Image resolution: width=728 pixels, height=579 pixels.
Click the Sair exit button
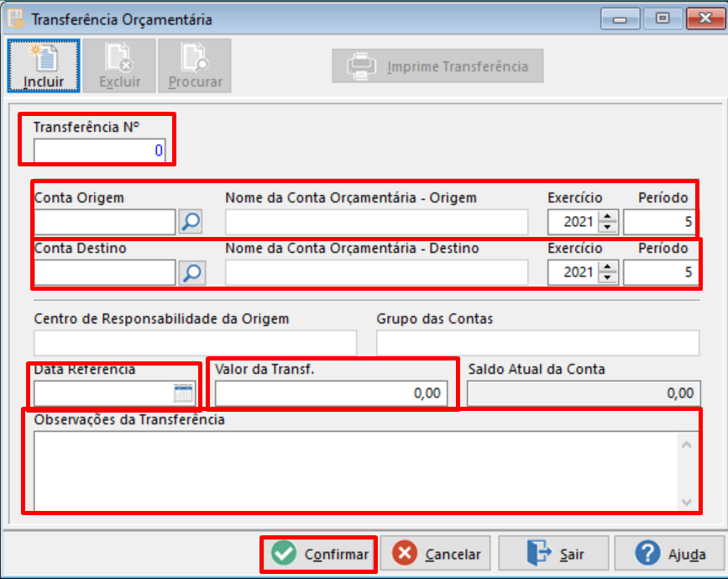(x=553, y=554)
